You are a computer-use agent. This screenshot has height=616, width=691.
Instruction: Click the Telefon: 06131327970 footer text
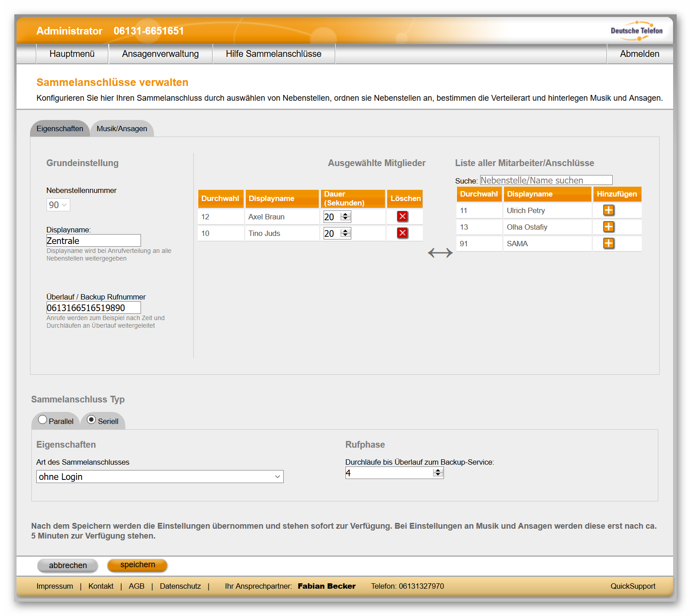(x=407, y=586)
